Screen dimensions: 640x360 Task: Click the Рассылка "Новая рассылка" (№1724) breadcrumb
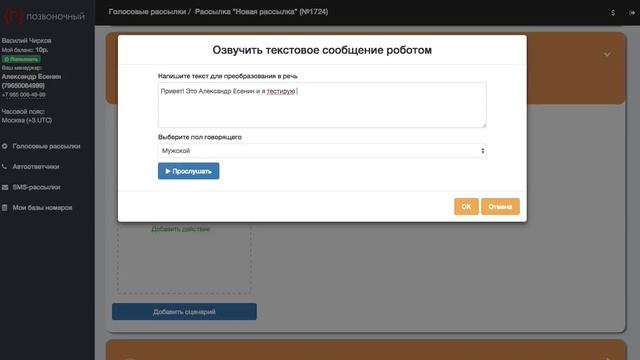(261, 12)
